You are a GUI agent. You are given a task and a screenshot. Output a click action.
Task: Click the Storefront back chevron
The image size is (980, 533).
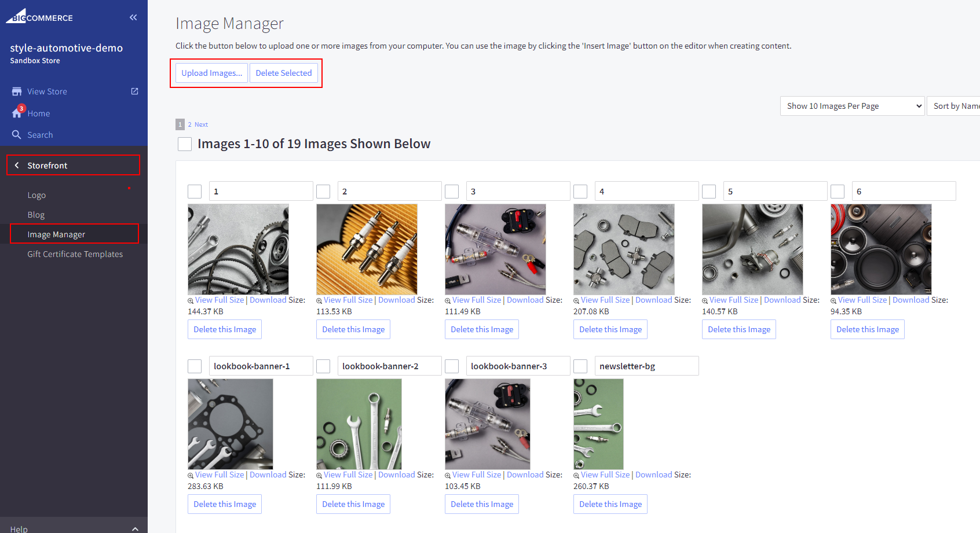click(x=17, y=166)
